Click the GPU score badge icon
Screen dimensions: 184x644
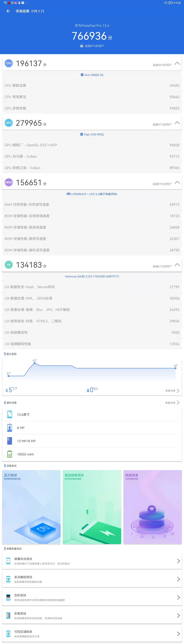click(9, 123)
